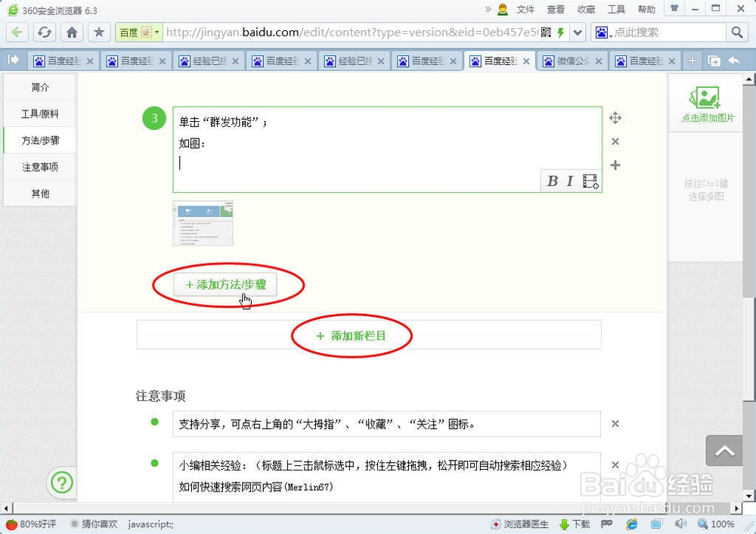The height and width of the screenshot is (534, 756).
Task: Jump to 简介 section in left nav
Action: 40,87
